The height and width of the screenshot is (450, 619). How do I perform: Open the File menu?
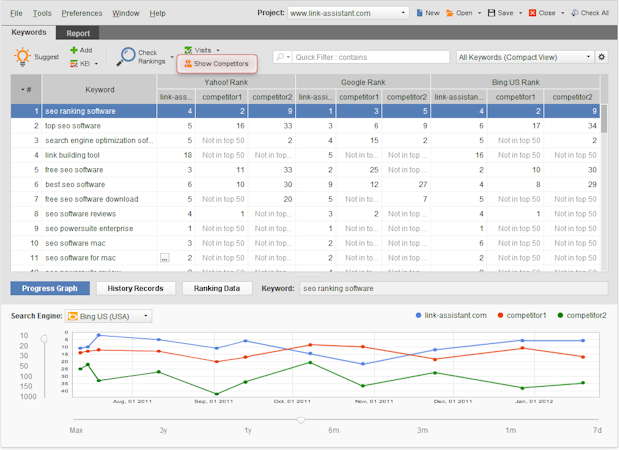[16, 13]
